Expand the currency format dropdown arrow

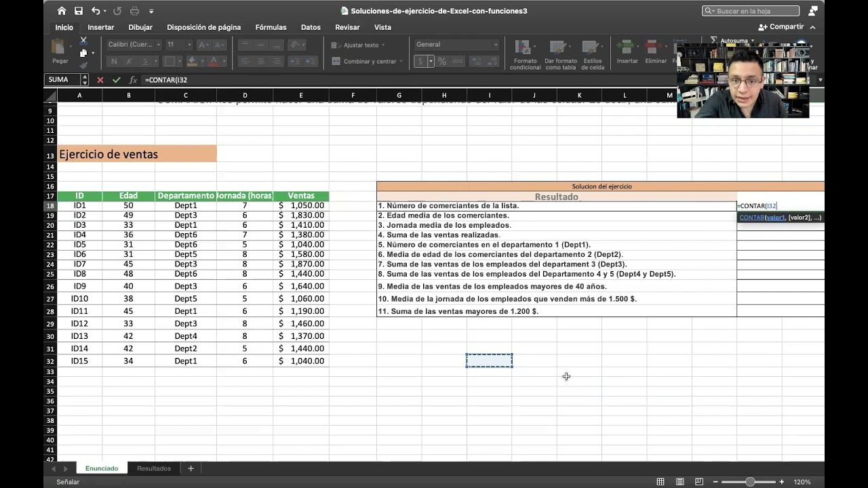click(x=431, y=62)
